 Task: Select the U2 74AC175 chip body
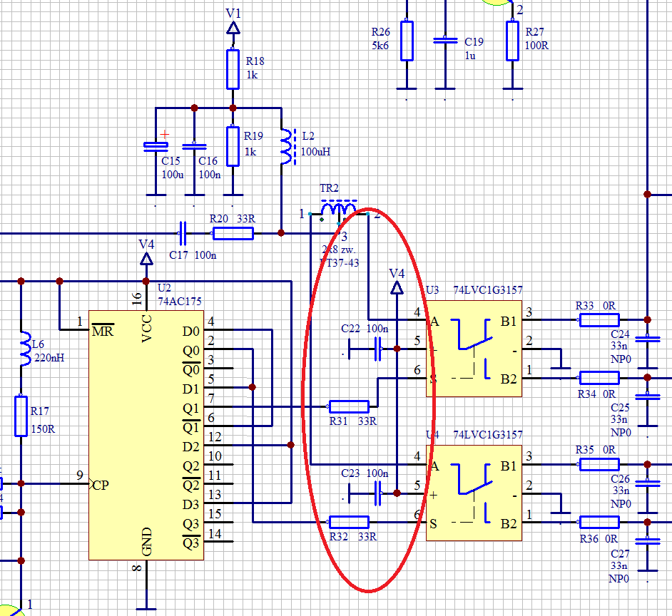pos(146,435)
